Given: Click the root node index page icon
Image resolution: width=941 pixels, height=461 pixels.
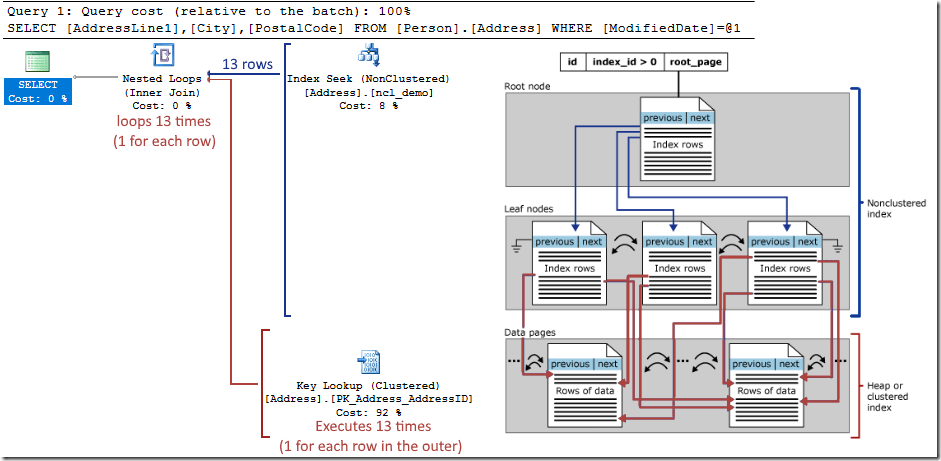Looking at the screenshot, I should pyautogui.click(x=678, y=140).
